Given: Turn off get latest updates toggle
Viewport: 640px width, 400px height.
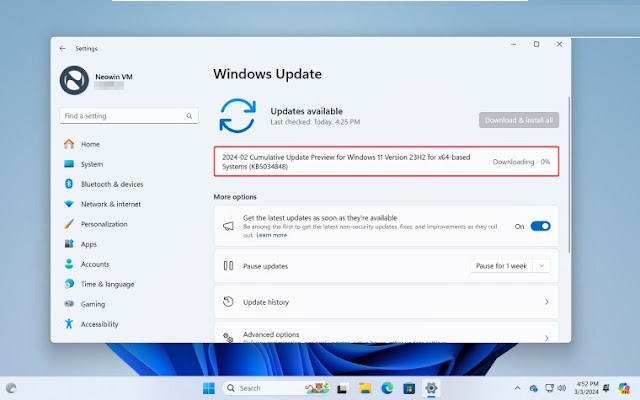Looking at the screenshot, I should (540, 226).
